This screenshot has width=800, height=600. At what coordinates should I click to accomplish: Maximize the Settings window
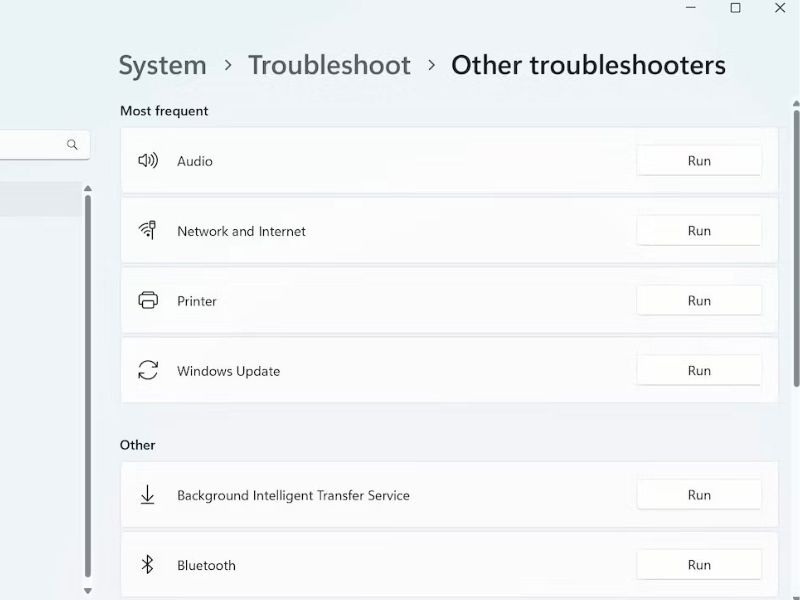735,8
